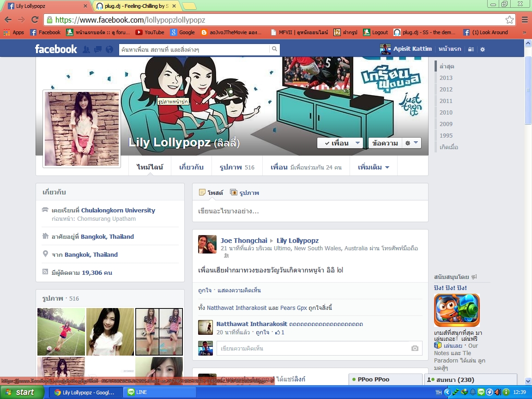This screenshot has width=532, height=399.
Task: Open the white shirt portrait photo thumbnail
Action: tap(110, 332)
